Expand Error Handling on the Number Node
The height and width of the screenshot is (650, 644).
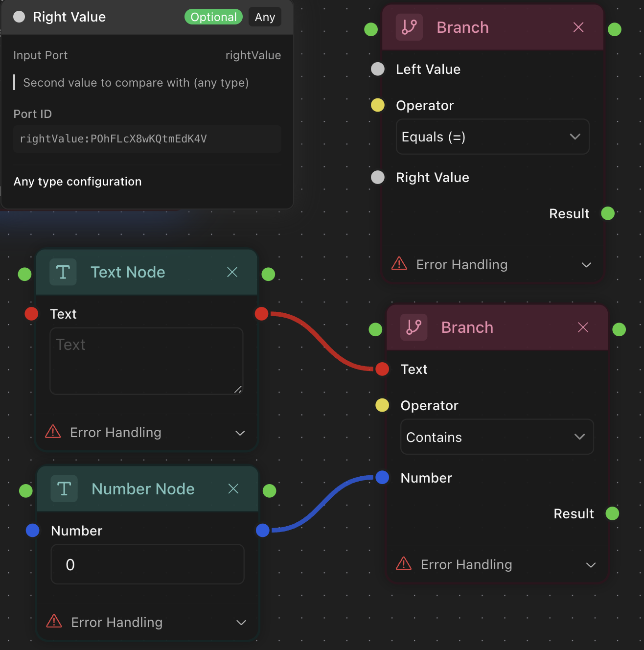(241, 623)
